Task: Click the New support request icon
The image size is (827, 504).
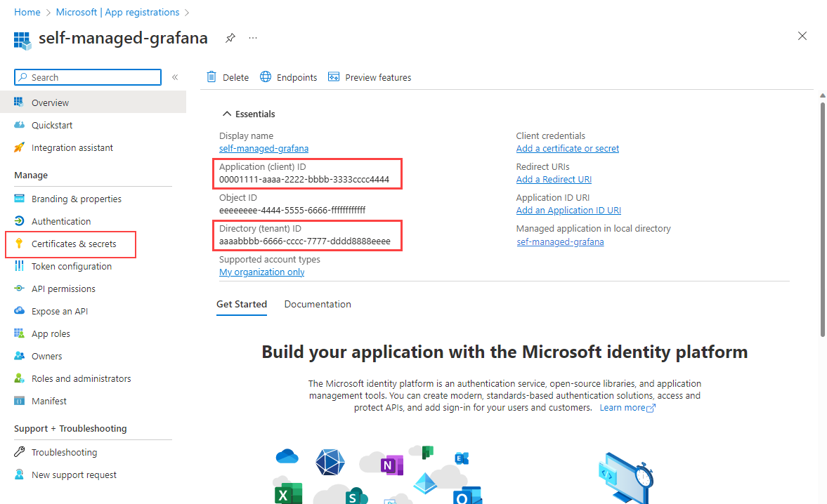Action: (x=19, y=475)
